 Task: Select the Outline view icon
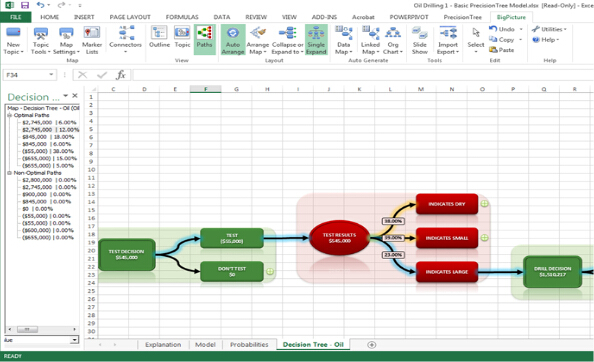[159, 37]
